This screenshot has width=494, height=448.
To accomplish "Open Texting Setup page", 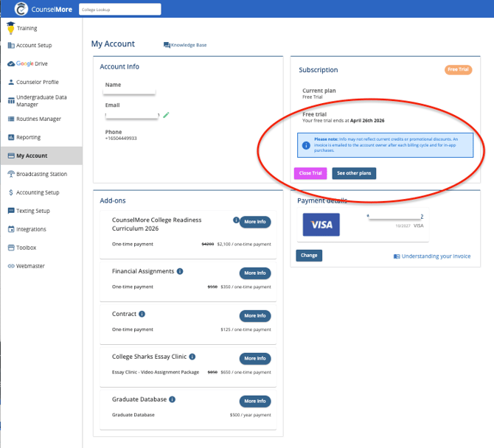I will coord(32,211).
